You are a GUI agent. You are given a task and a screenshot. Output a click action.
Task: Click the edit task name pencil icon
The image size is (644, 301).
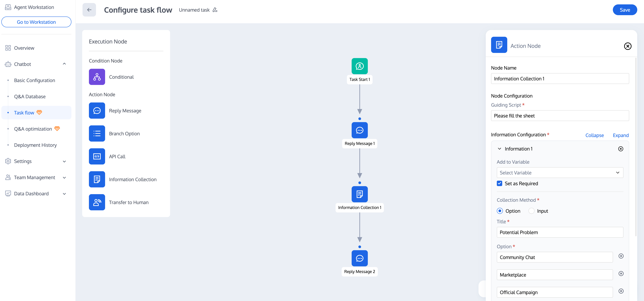pyautogui.click(x=215, y=10)
